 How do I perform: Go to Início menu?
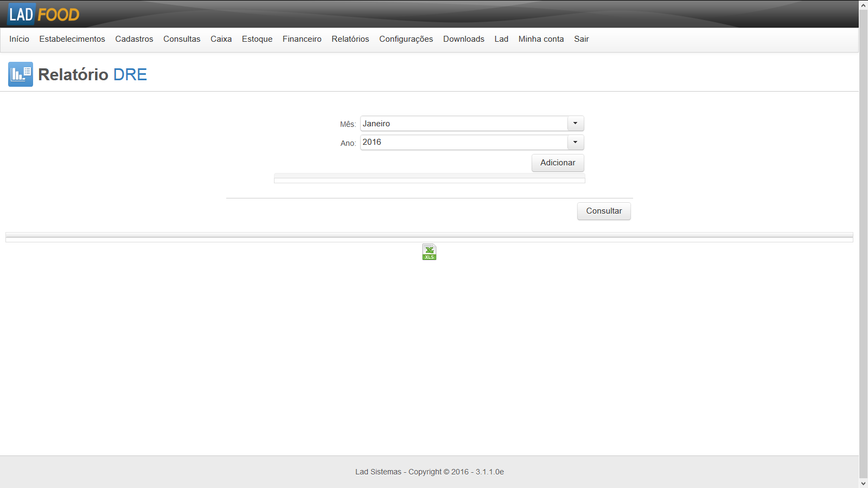coord(19,39)
